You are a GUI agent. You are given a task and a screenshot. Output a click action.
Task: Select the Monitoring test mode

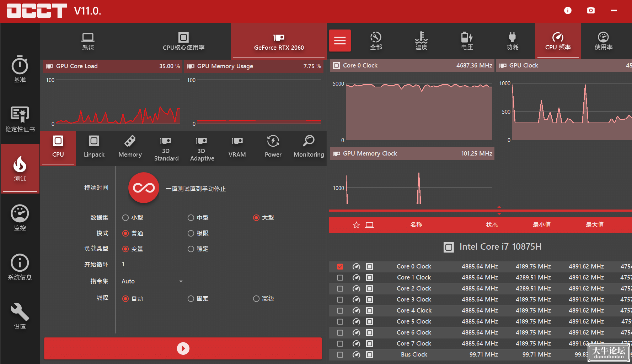coord(309,148)
